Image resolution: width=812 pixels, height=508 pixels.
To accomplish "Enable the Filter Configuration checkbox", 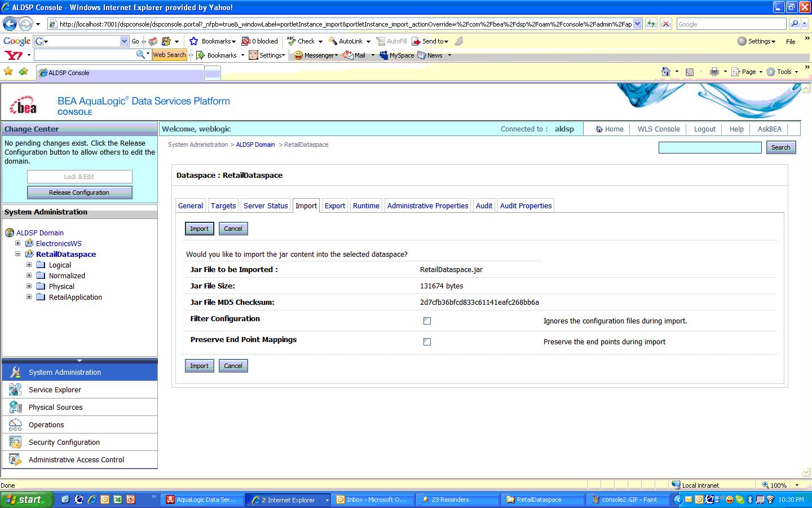I will point(427,321).
